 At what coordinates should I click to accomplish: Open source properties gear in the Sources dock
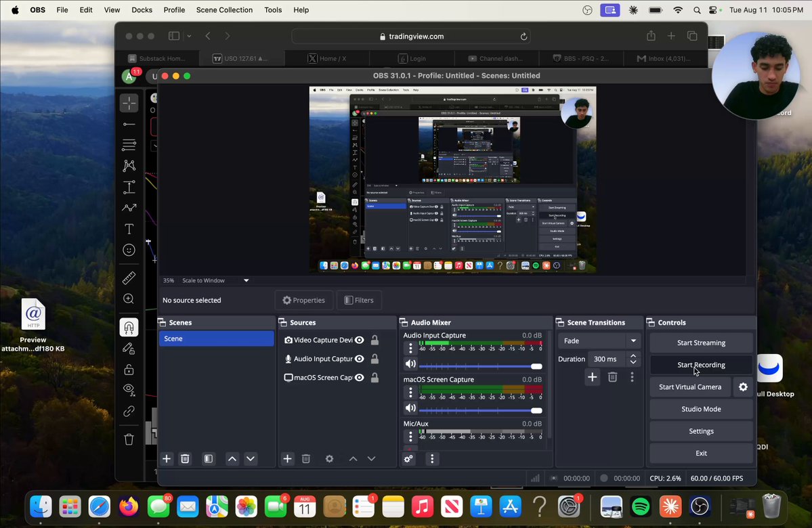click(329, 459)
